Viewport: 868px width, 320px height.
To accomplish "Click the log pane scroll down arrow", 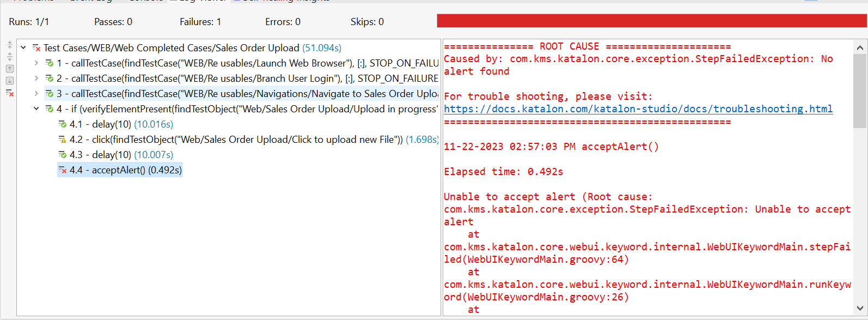I will coord(859,309).
